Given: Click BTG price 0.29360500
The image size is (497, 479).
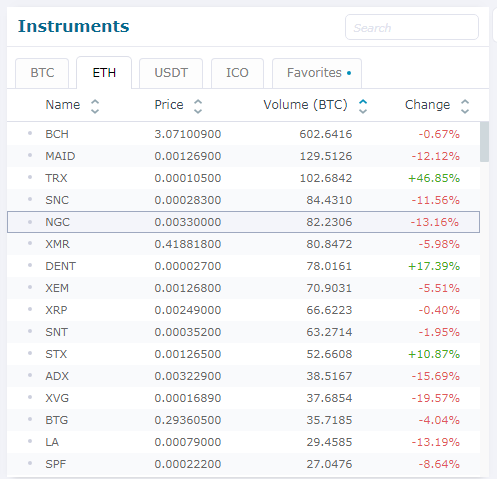Looking at the screenshot, I should click(188, 420).
